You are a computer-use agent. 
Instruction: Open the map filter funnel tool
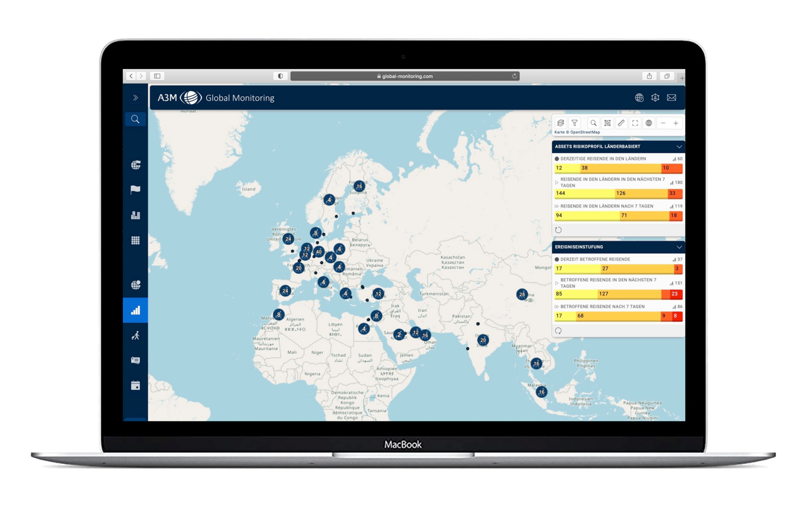coord(575,123)
